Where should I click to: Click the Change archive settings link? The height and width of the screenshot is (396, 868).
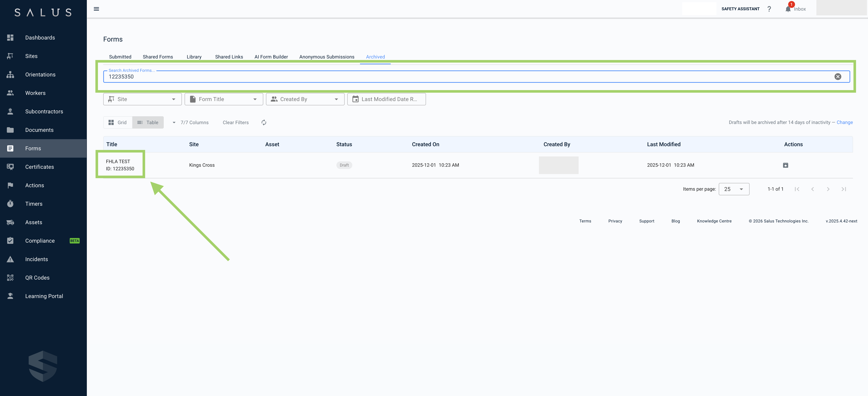pos(844,122)
